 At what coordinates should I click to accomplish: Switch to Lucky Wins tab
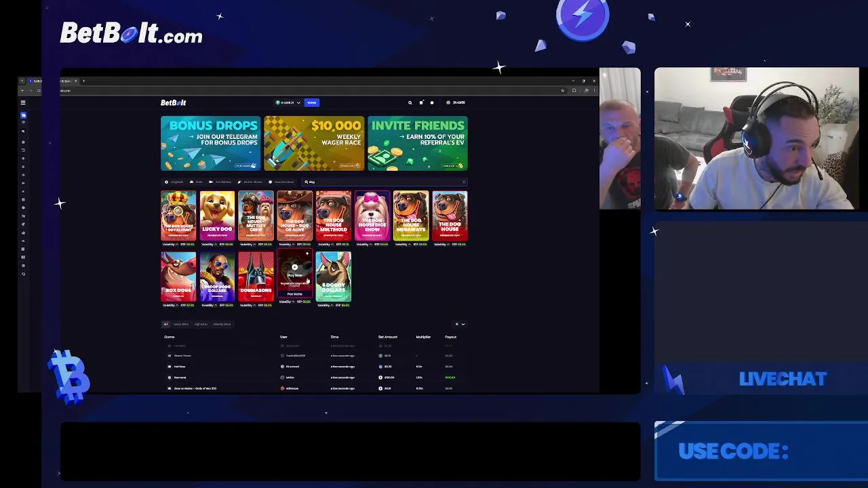(x=181, y=324)
